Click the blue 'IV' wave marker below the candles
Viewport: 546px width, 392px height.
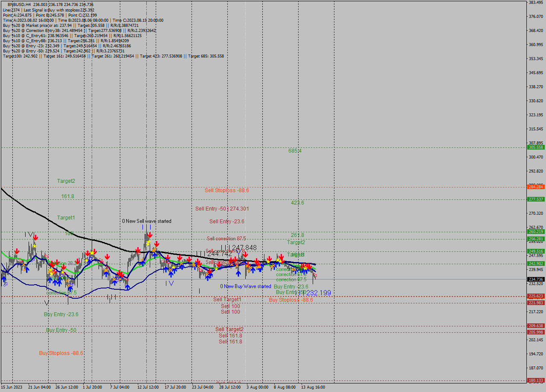170,283
